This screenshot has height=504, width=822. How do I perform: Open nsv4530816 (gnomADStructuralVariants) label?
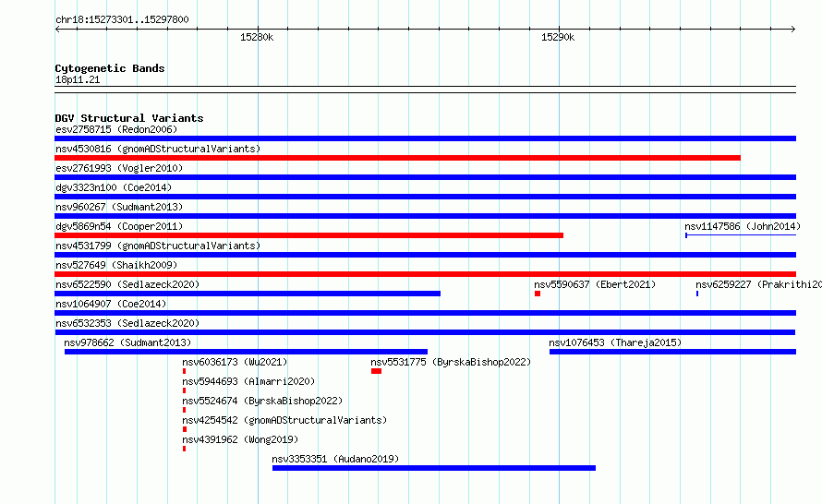[x=158, y=149]
